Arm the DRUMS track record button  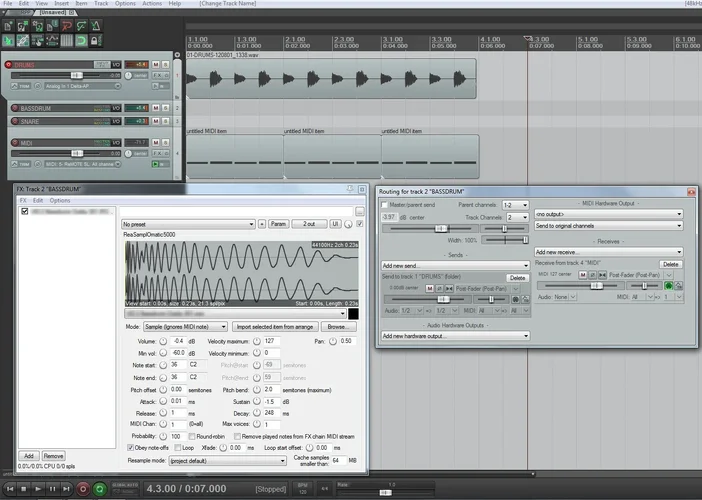click(x=8, y=64)
